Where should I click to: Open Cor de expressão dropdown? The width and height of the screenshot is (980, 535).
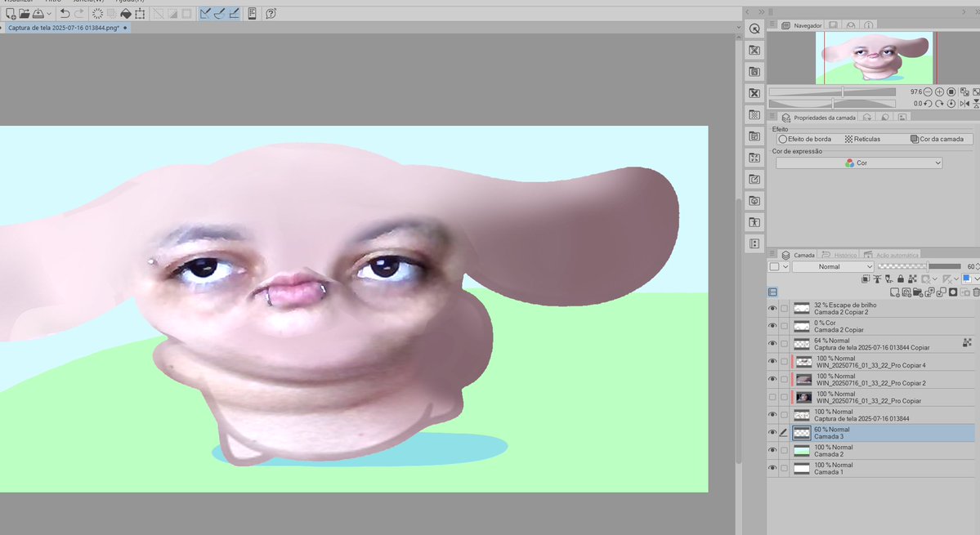(859, 163)
